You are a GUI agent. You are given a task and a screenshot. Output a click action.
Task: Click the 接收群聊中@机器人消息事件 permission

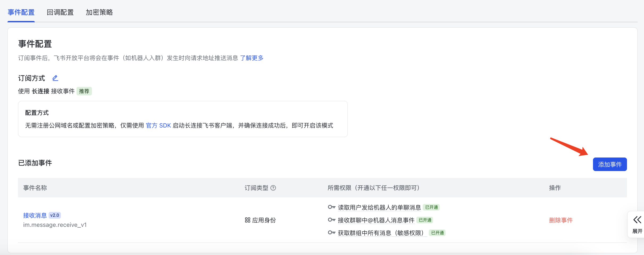(x=376, y=220)
